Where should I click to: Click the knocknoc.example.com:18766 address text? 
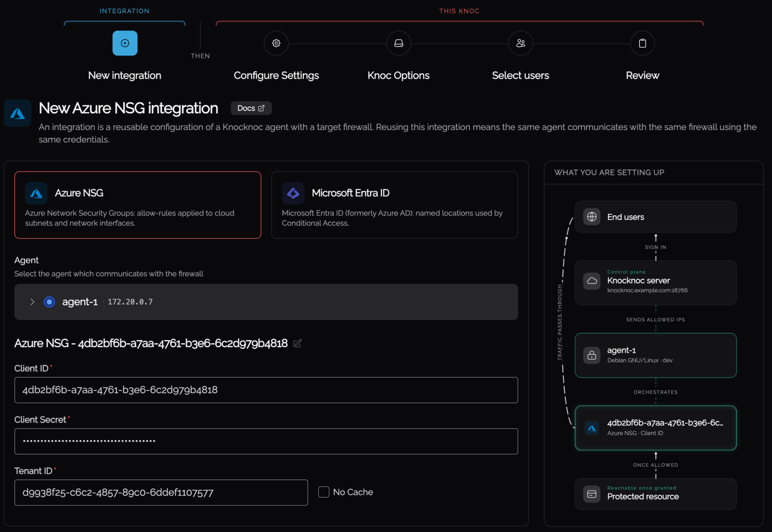tap(647, 290)
